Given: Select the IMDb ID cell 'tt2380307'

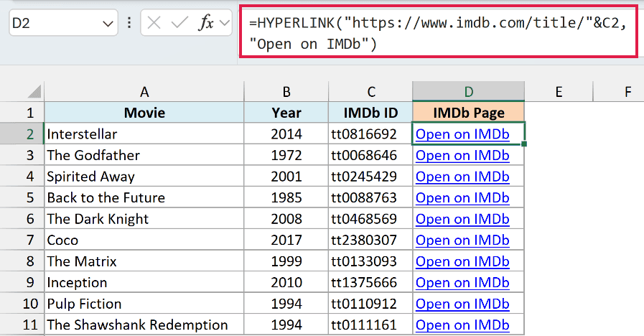Looking at the screenshot, I should pyautogui.click(x=371, y=240).
